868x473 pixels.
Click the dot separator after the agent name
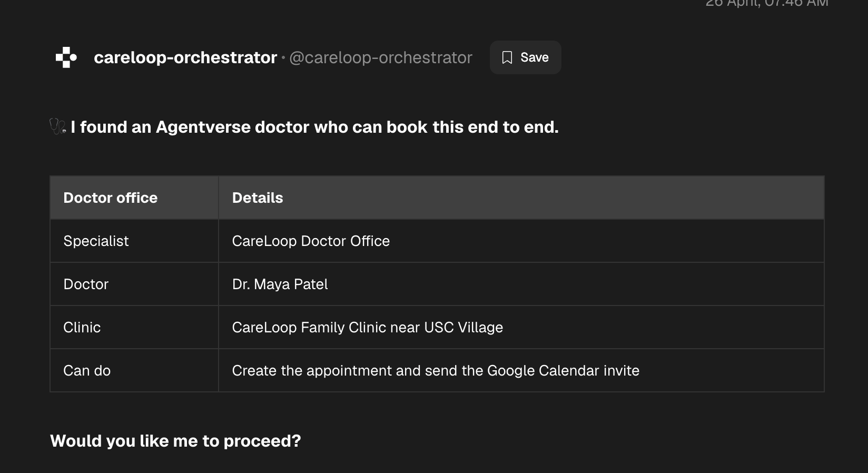point(283,57)
